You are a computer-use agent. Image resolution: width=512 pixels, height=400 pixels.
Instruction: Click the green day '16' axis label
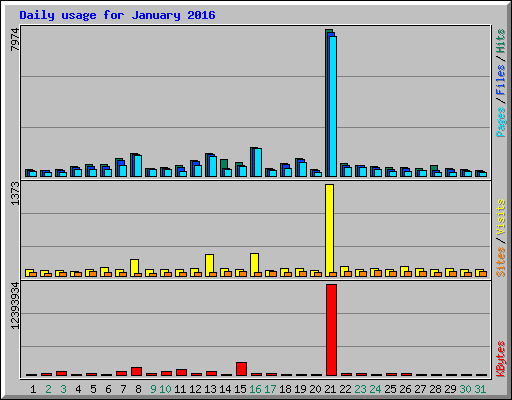point(255,389)
